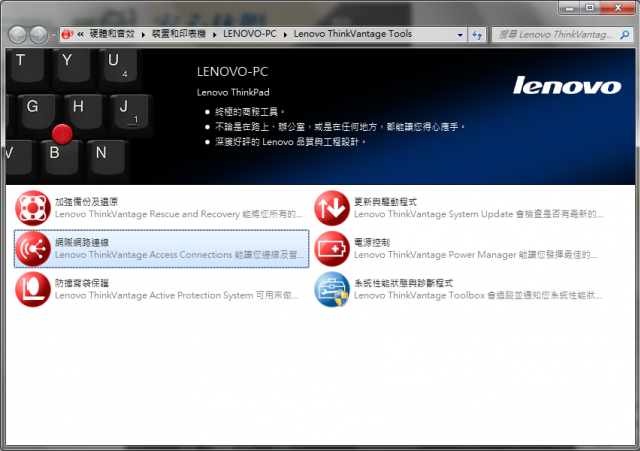Click the 加強備份及還原 title

87,202
